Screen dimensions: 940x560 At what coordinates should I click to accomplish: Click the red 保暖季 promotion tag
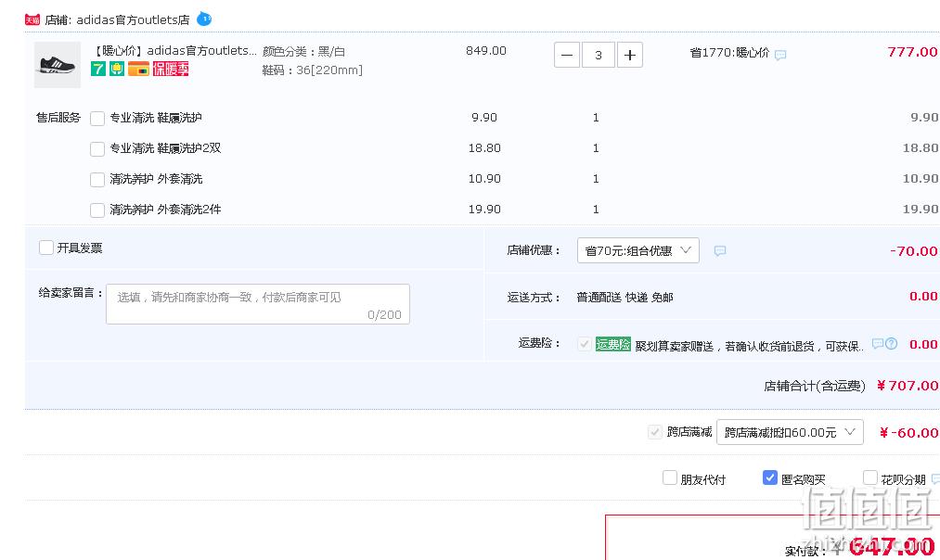click(171, 69)
